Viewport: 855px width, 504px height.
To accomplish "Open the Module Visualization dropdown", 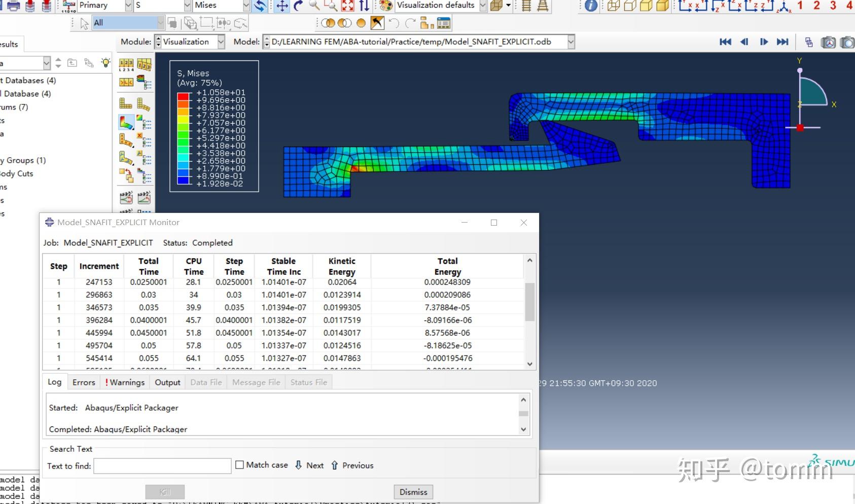I will [221, 42].
